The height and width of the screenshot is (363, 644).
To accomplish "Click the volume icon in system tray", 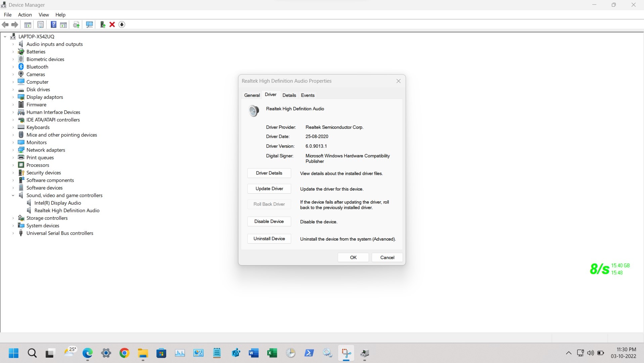I will pos(590,353).
